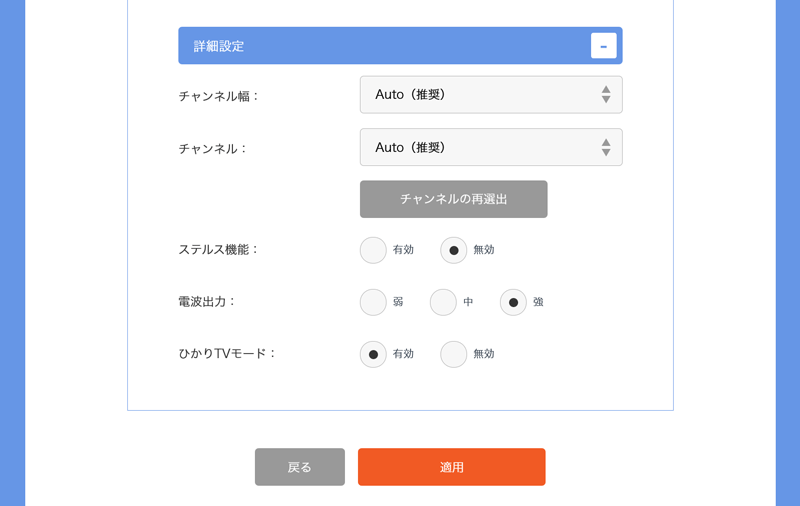This screenshot has height=506, width=800.
Task: Set 電波出力 to 弱
Action: click(373, 302)
